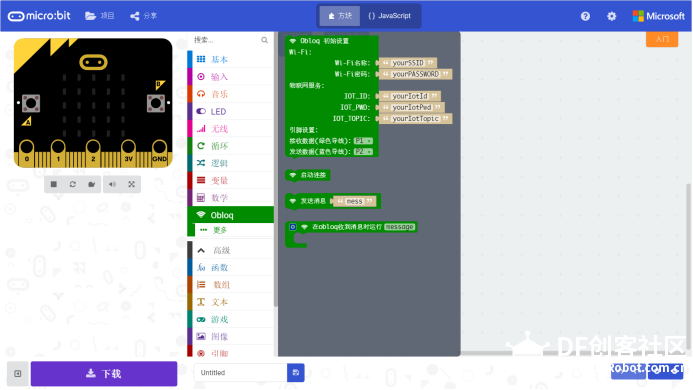Stop the simulator

(54, 184)
